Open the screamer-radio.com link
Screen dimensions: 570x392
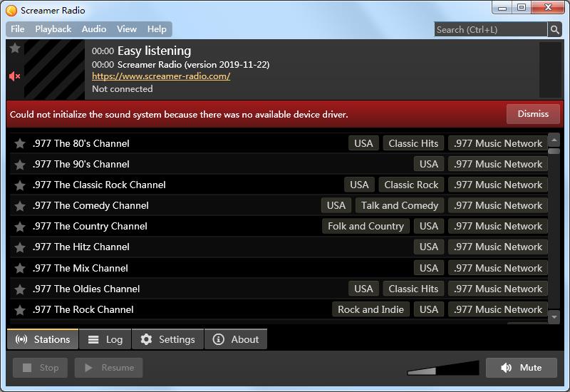tap(161, 76)
